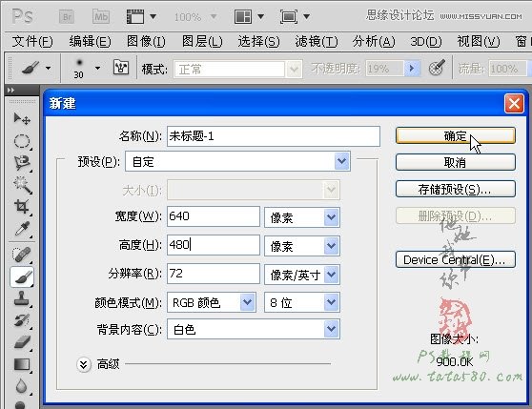Open brush tool preset picker
Screen dimensions: 532x409
click(x=36, y=69)
